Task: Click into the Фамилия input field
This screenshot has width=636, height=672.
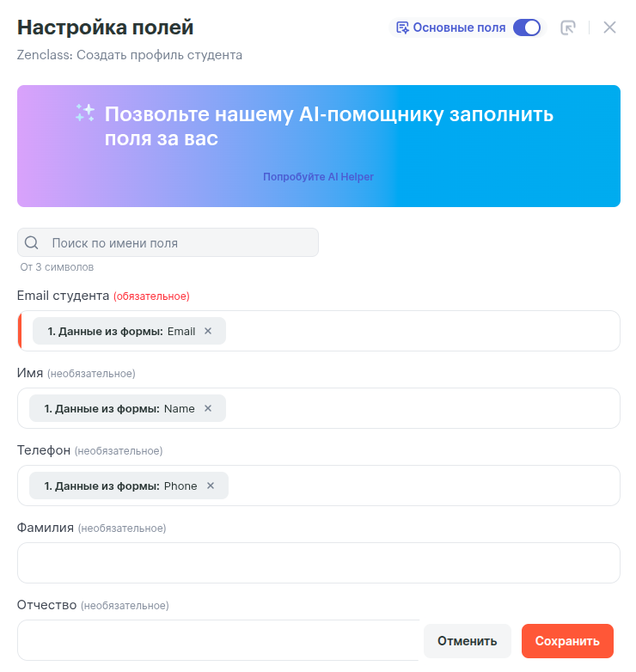Action: pyautogui.click(x=318, y=563)
